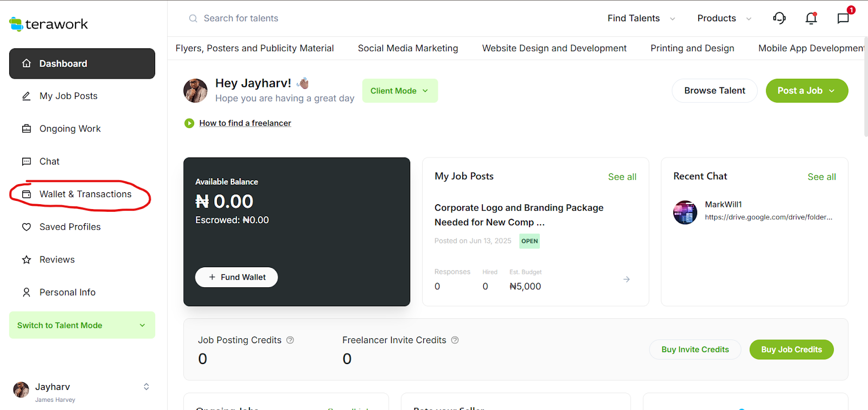868x410 pixels.
Task: Click the Fund Wallet button
Action: [x=237, y=277]
